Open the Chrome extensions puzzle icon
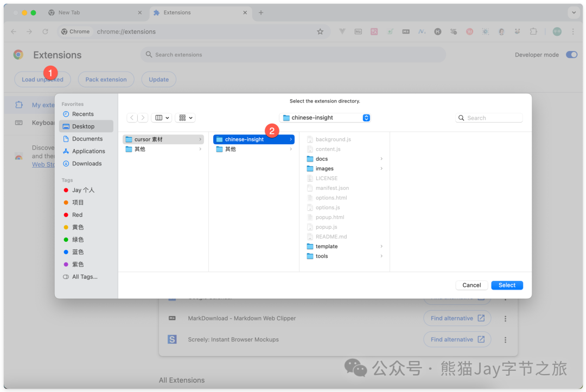Viewport: 586px width, 392px height. (533, 31)
